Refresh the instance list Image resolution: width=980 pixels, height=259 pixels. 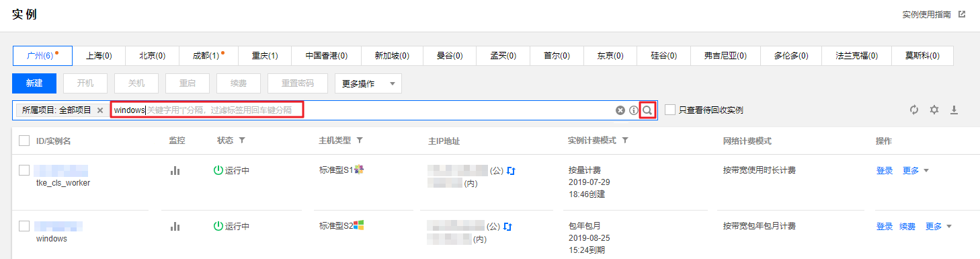click(914, 110)
